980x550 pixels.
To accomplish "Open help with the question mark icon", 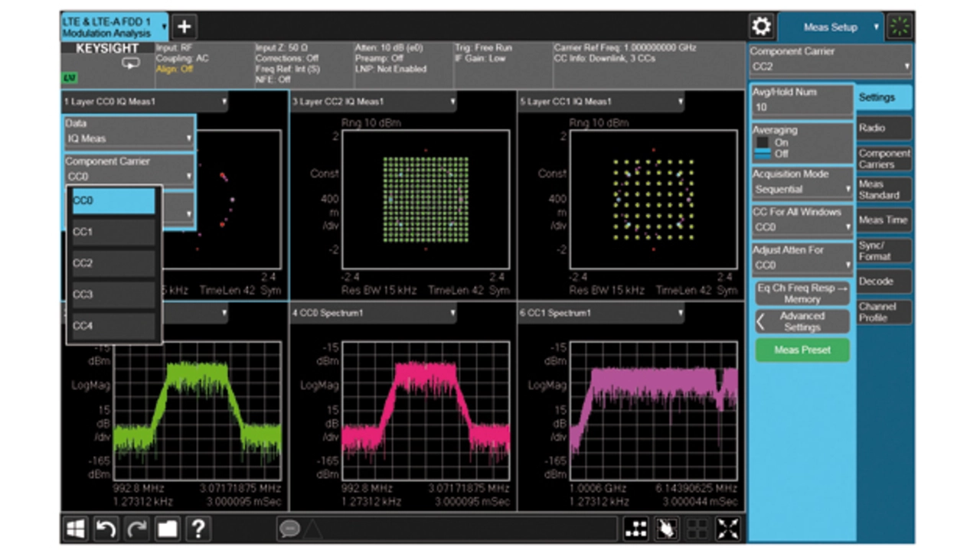I will pyautogui.click(x=198, y=529).
